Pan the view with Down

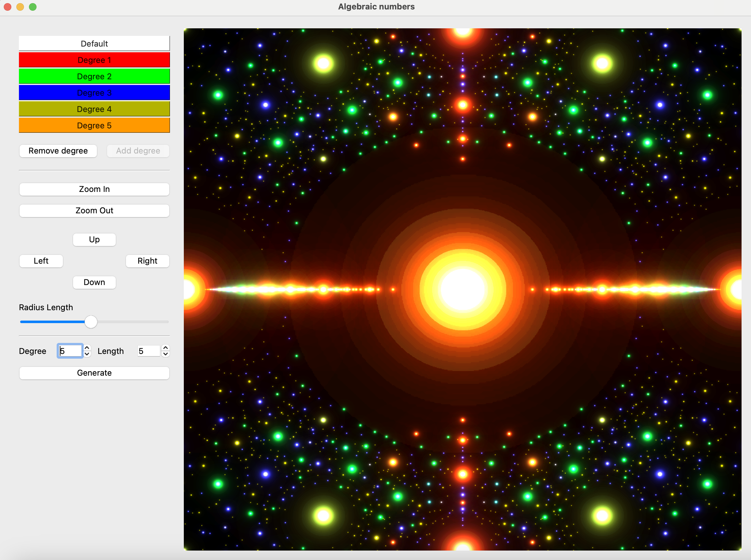(x=94, y=283)
